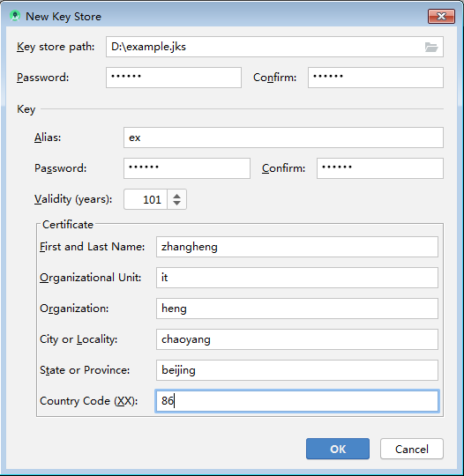Click the "New Key Store" title text
Image resolution: width=464 pixels, height=476 pixels.
click(64, 17)
